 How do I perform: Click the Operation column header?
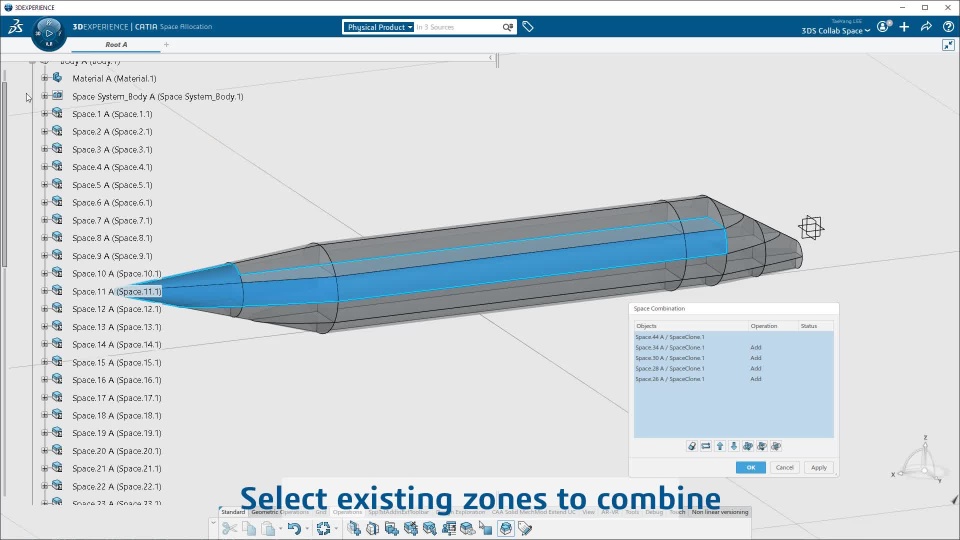click(x=773, y=326)
